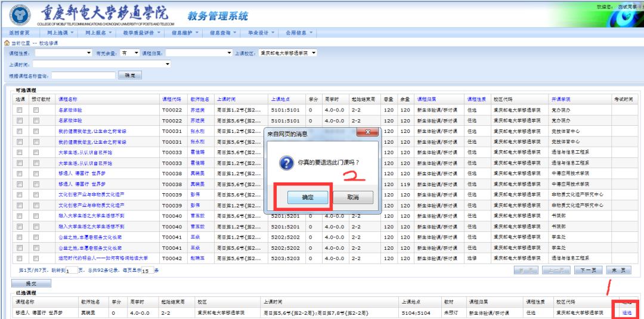Open the 有无余量 dropdown
The width and height of the screenshot is (644, 319).
(129, 53)
